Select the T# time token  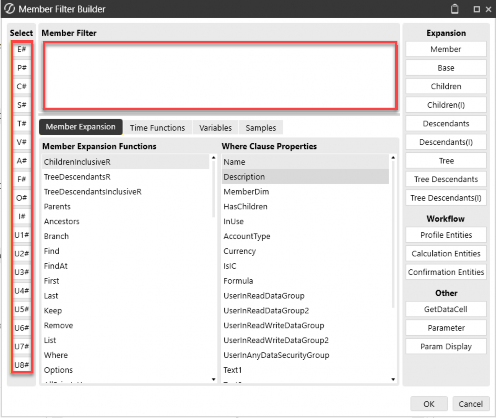tap(22, 124)
